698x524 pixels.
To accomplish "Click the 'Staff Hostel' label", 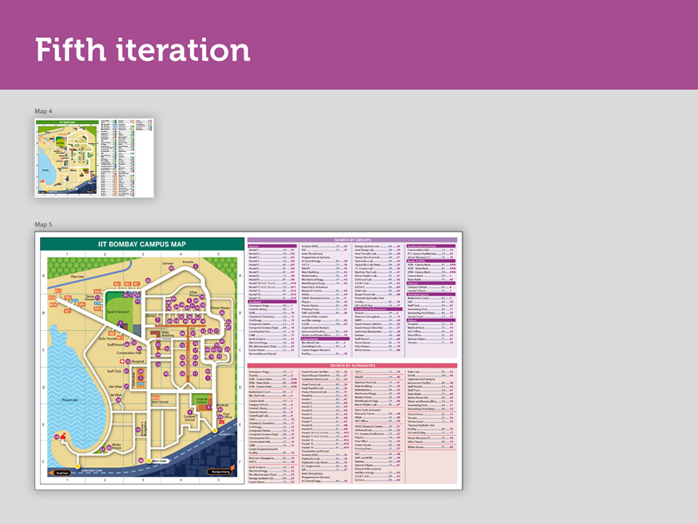I will pyautogui.click(x=115, y=345).
